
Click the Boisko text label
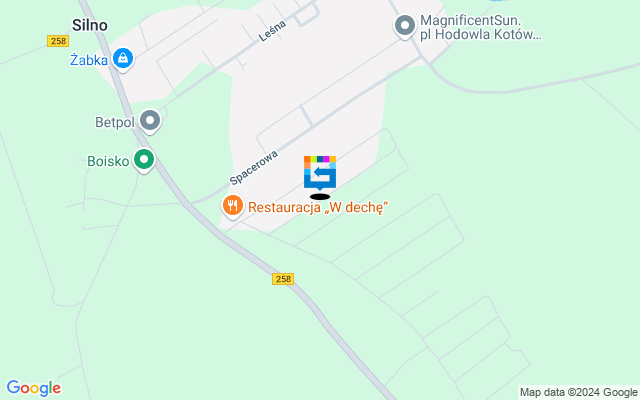[108, 161]
